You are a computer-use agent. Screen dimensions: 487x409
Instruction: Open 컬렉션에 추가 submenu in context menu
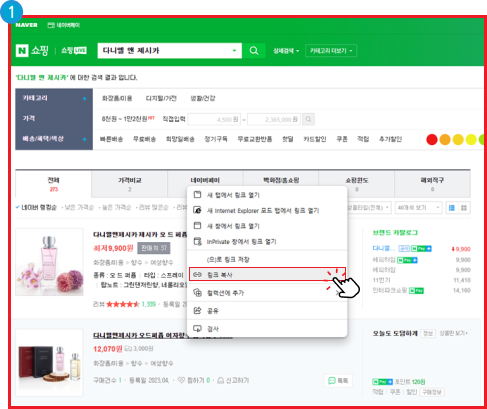point(268,293)
